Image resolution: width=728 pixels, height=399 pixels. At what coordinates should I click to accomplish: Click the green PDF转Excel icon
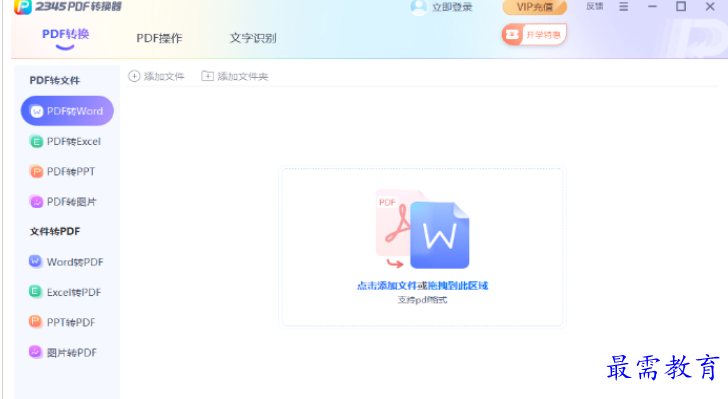[x=36, y=141]
